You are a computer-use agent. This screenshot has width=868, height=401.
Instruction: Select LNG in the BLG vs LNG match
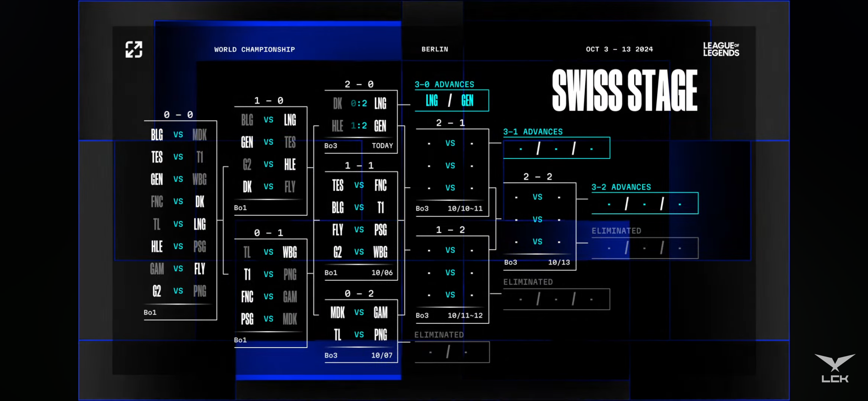[x=290, y=120]
